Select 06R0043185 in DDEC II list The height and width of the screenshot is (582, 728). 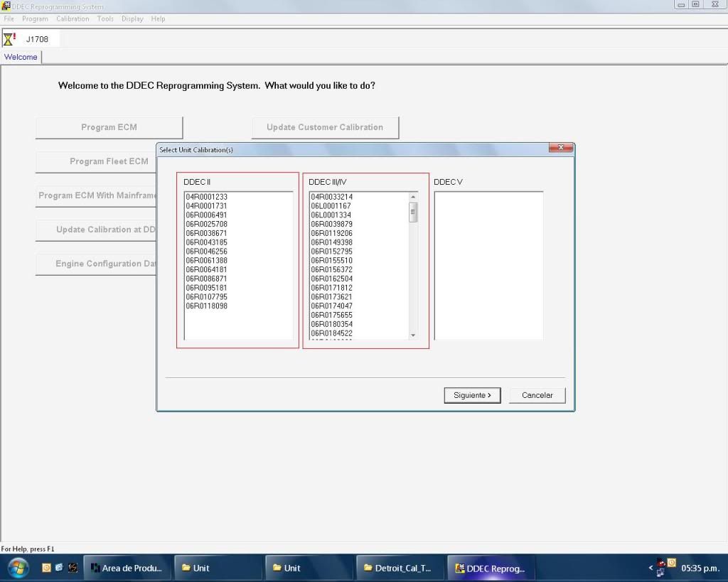tap(207, 242)
